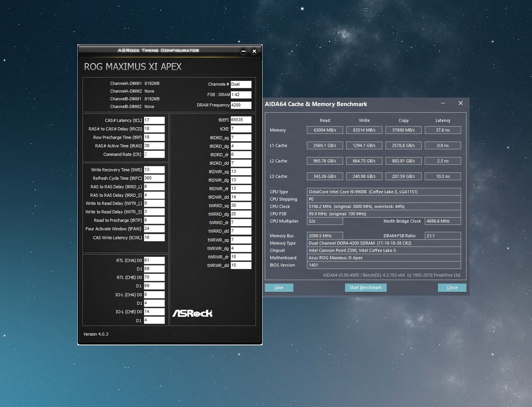Click the BIOS Version value 1401
Image resolution: width=532 pixels, height=407 pixels.
pyautogui.click(x=384, y=265)
